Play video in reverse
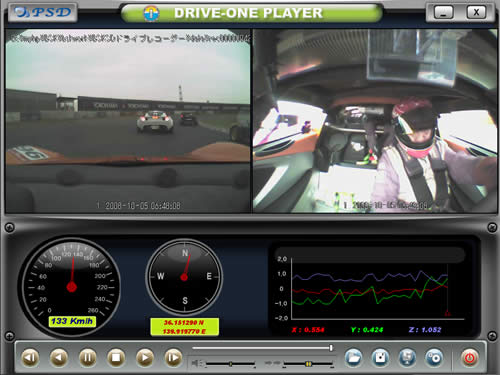This screenshot has width=500, height=375. (x=59, y=358)
